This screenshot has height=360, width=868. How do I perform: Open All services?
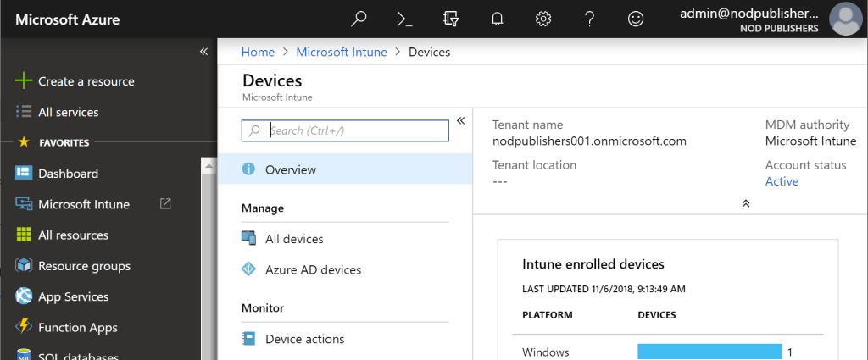[68, 112]
